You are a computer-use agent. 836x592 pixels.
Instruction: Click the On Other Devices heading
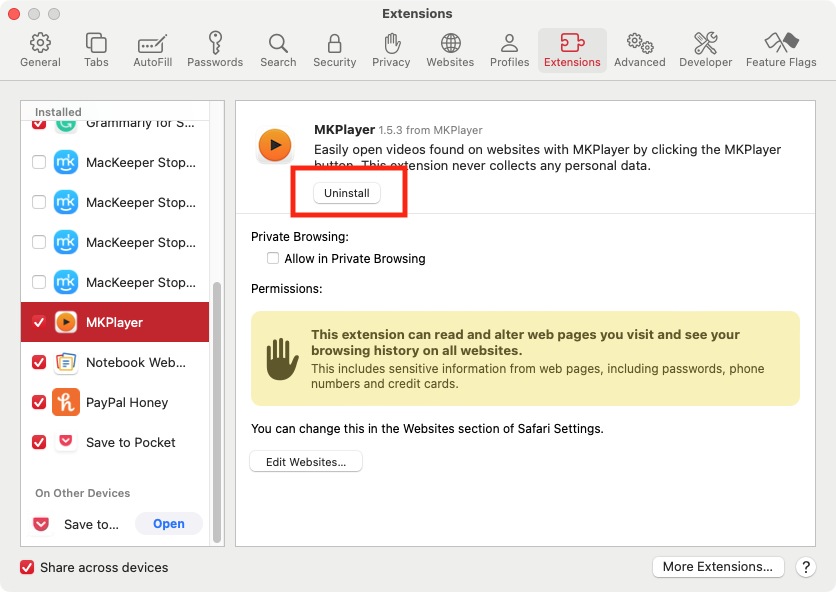pyautogui.click(x=83, y=493)
